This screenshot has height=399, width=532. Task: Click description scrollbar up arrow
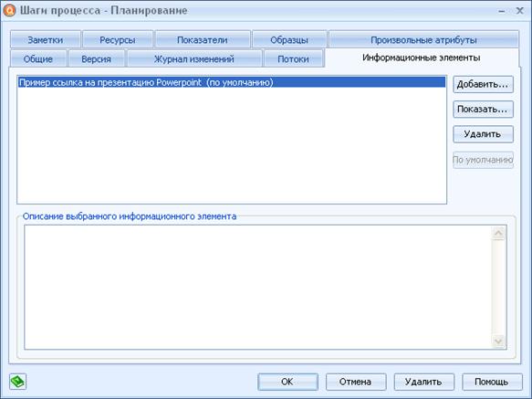[498, 233]
